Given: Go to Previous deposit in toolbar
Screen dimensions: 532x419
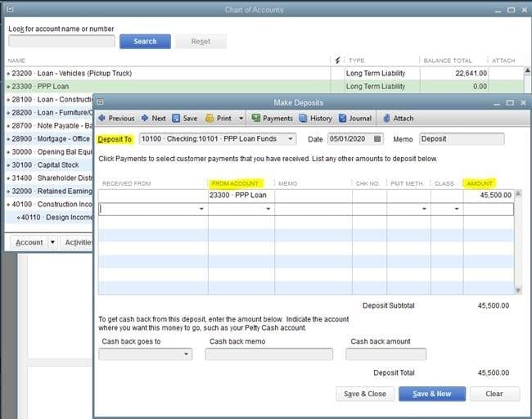Looking at the screenshot, I should pos(116,119).
